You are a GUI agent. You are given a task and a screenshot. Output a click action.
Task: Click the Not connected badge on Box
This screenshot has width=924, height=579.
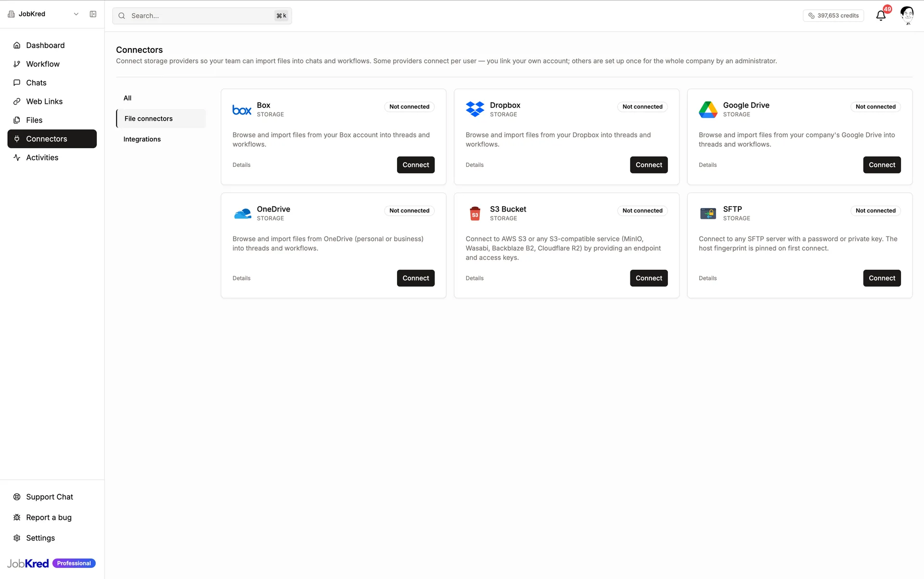(410, 107)
